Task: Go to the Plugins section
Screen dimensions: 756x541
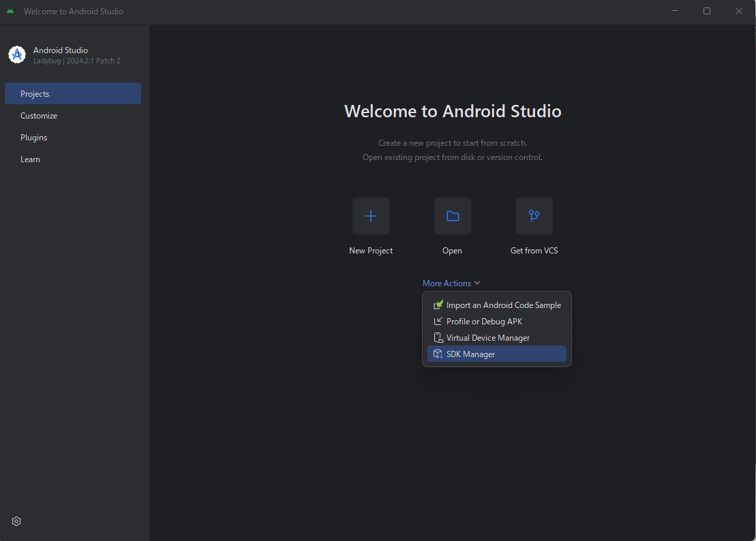Action: coord(73,138)
